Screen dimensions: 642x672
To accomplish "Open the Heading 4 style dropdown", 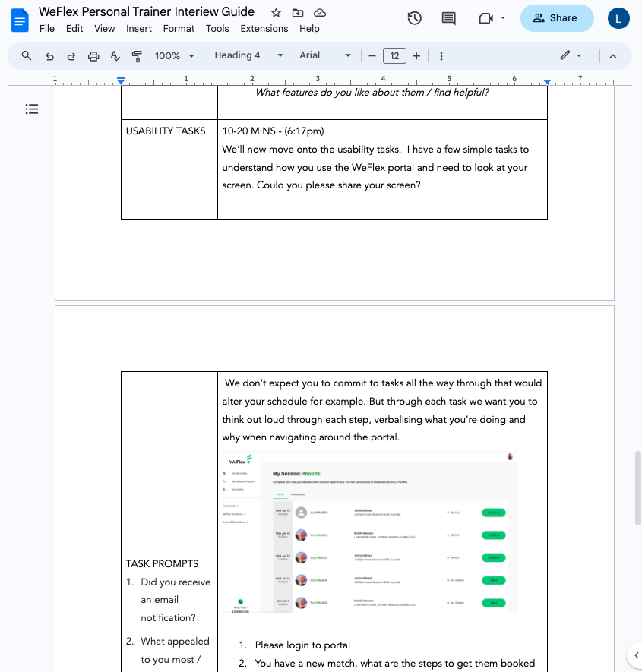I will click(248, 55).
